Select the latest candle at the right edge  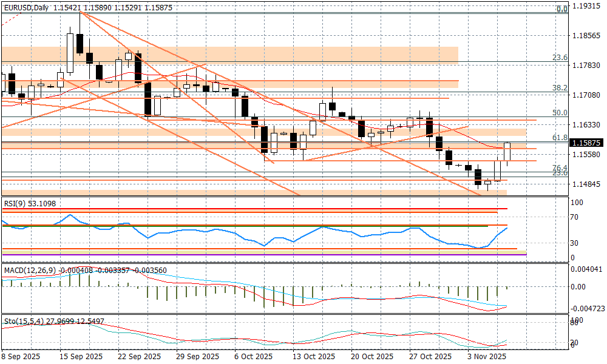507,152
